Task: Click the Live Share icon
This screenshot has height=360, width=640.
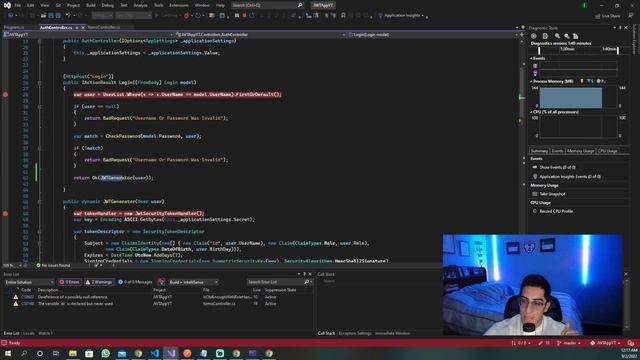Action: tap(598, 16)
